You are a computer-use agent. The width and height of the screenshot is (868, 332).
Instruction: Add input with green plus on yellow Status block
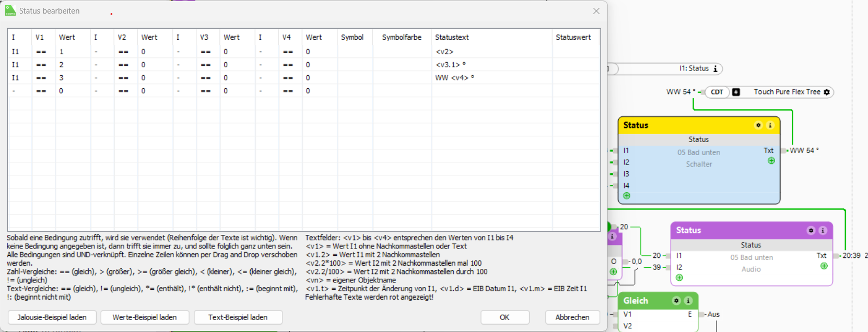click(x=627, y=196)
